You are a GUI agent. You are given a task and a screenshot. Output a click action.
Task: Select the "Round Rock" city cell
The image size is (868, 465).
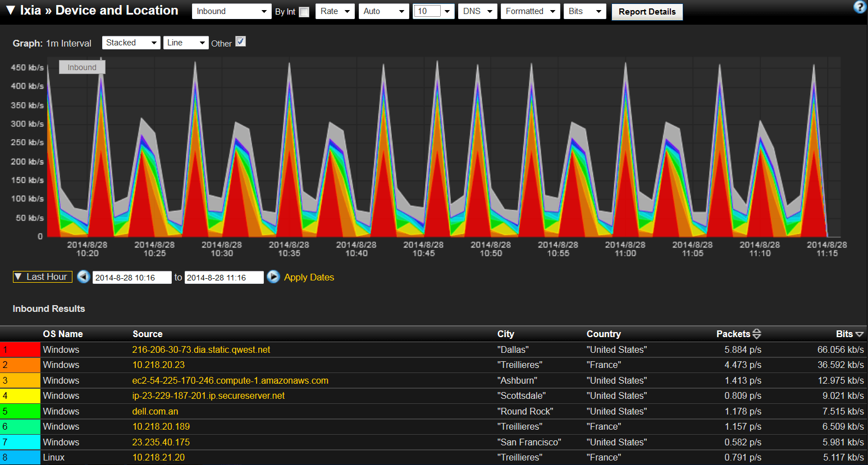coord(525,411)
